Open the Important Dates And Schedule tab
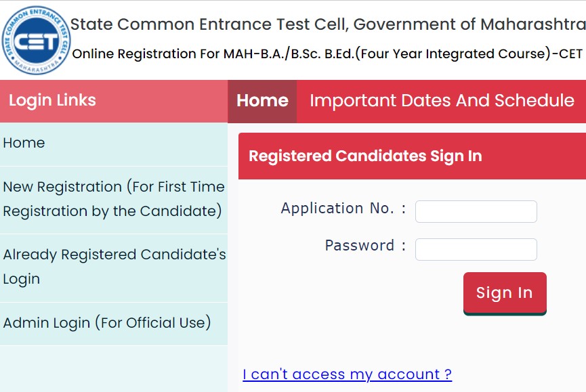The height and width of the screenshot is (392, 586). (x=442, y=101)
